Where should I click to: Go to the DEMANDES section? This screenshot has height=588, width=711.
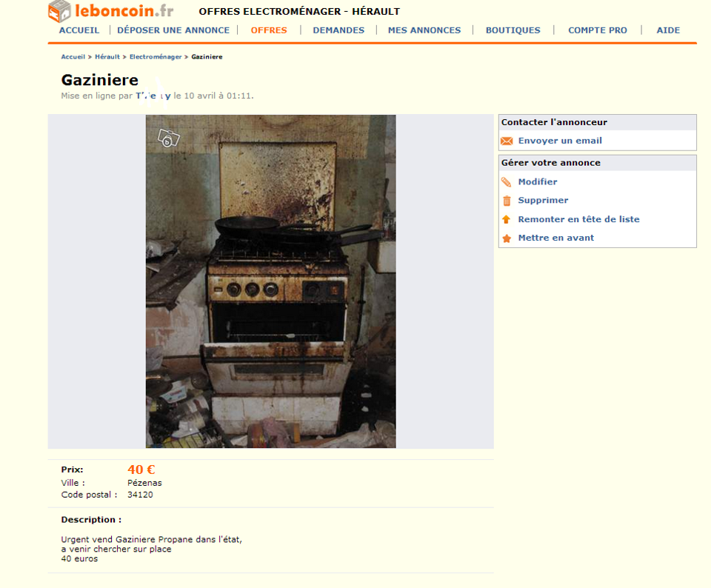(x=338, y=30)
